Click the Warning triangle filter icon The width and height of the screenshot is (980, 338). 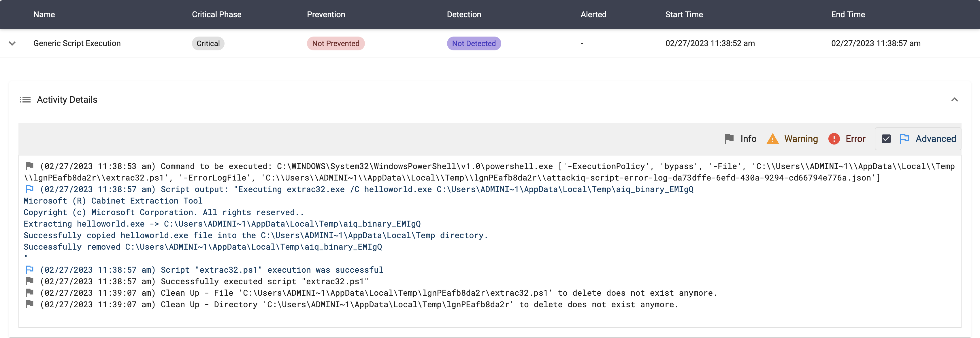point(772,139)
